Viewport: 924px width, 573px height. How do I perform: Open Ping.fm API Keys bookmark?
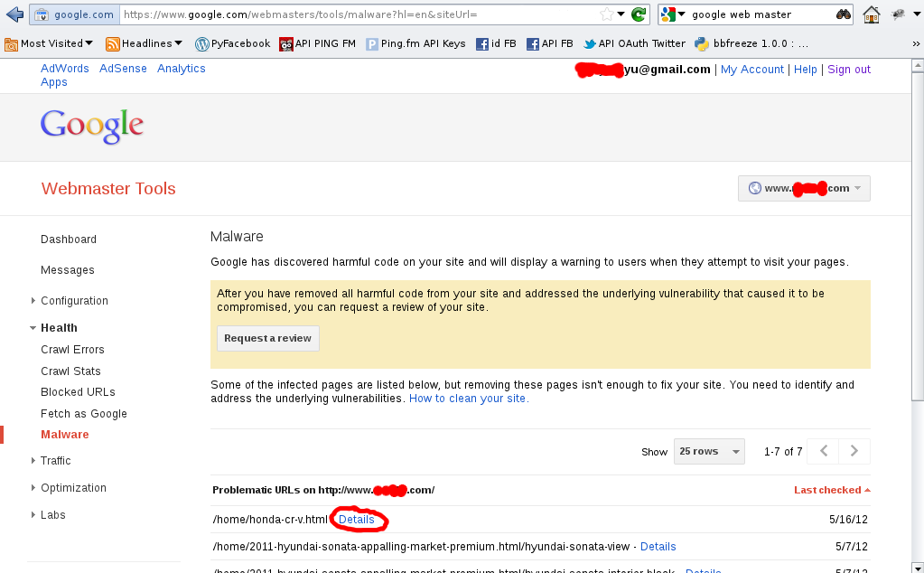pos(415,43)
